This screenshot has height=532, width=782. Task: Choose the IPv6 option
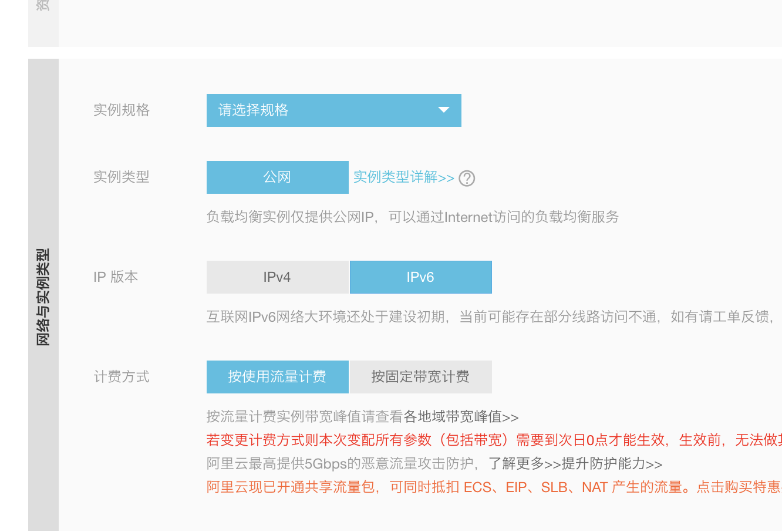point(420,277)
